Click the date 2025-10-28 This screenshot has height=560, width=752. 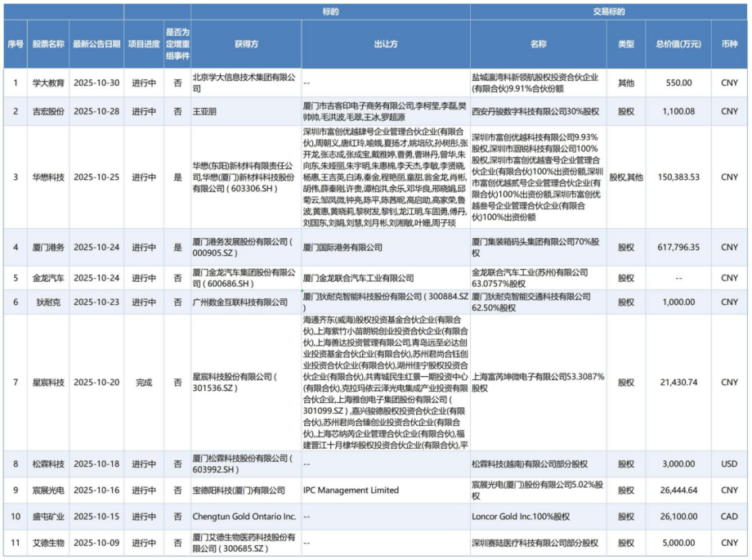96,111
